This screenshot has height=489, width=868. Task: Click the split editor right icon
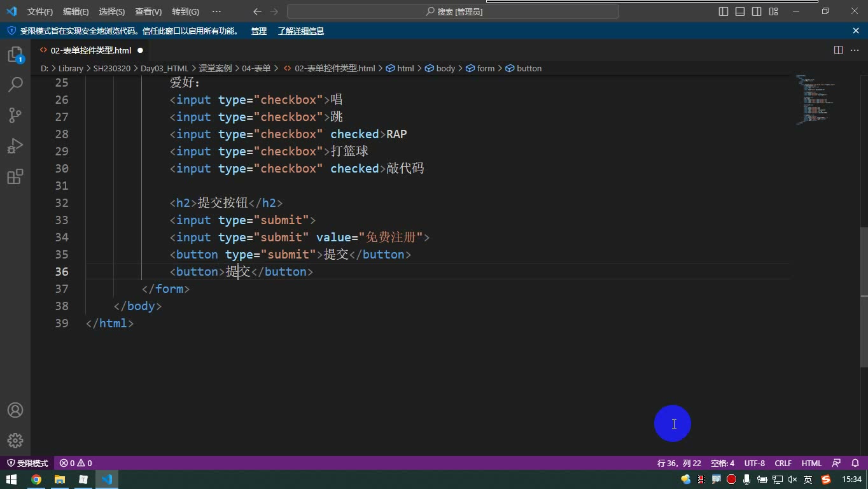(x=838, y=50)
